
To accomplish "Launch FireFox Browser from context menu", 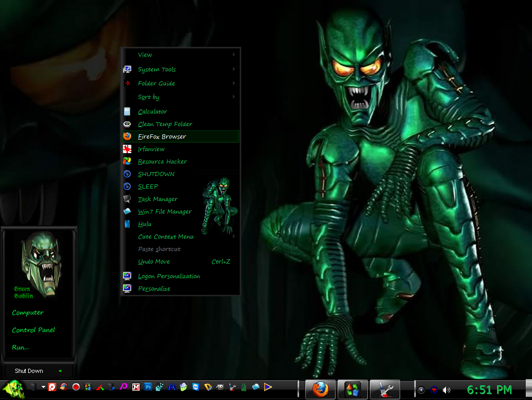I will pos(180,136).
